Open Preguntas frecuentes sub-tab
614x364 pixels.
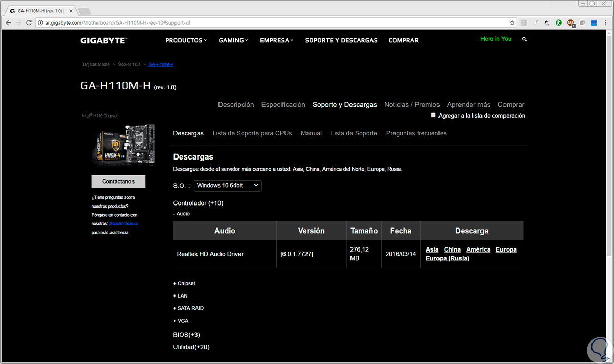(416, 133)
